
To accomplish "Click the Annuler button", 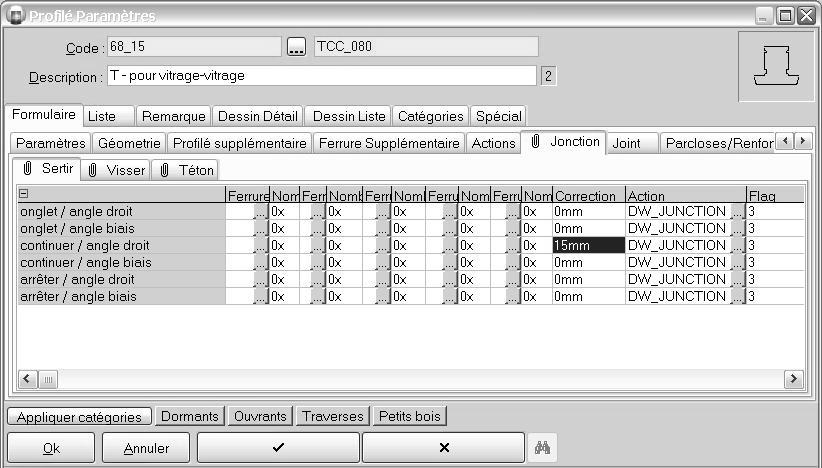I will coord(146,448).
